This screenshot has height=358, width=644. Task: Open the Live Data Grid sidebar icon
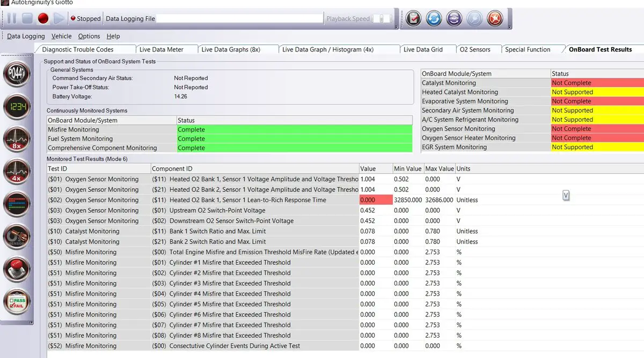pyautogui.click(x=17, y=204)
